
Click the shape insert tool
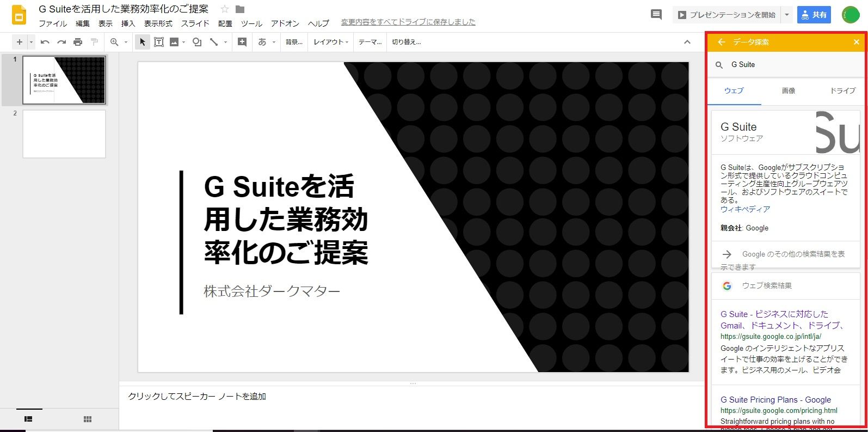click(x=197, y=42)
